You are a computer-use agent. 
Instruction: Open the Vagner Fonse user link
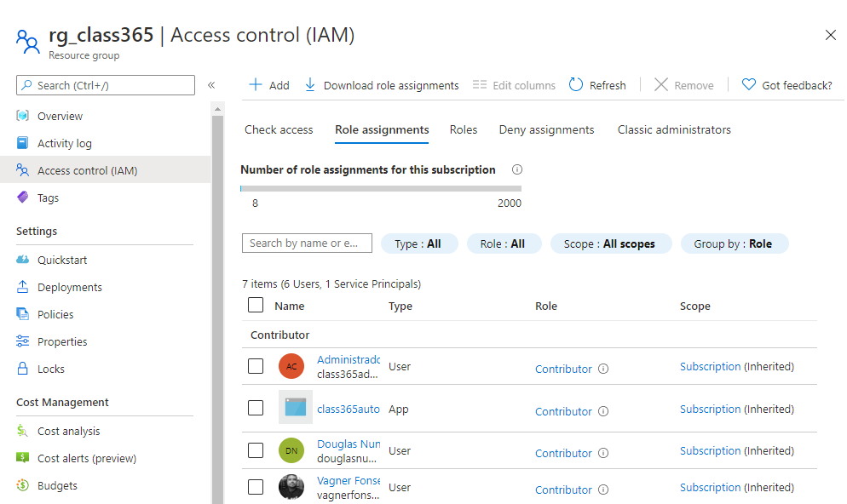pyautogui.click(x=349, y=480)
